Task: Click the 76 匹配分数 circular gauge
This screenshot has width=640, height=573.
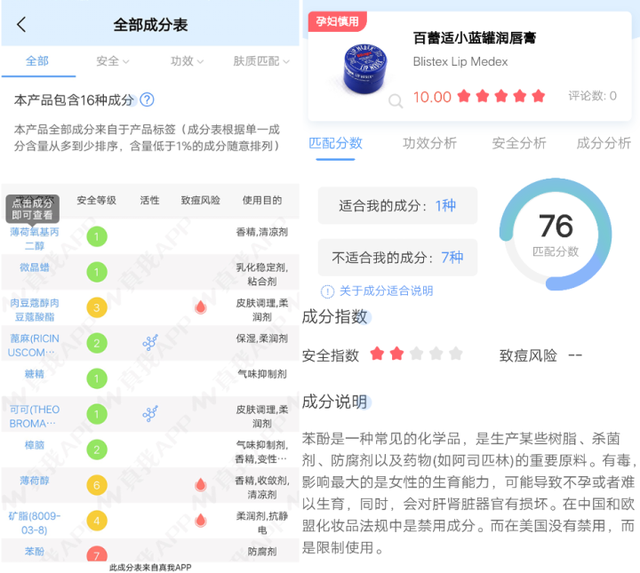Action: click(x=556, y=234)
